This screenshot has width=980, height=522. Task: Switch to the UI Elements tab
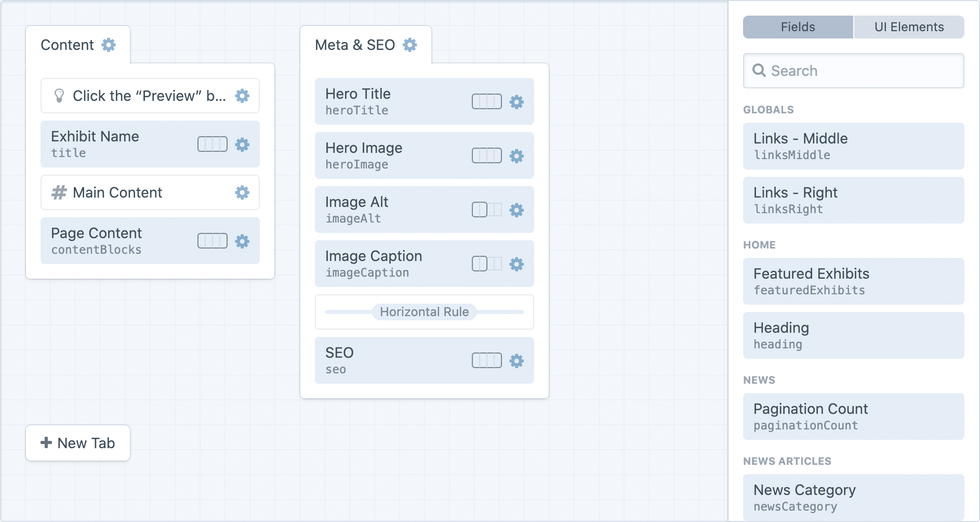(x=909, y=27)
